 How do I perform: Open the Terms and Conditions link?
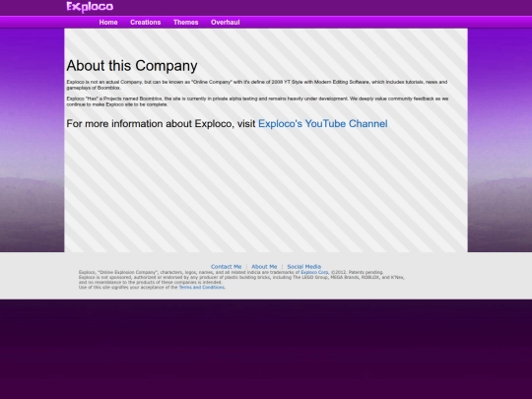[202, 288]
